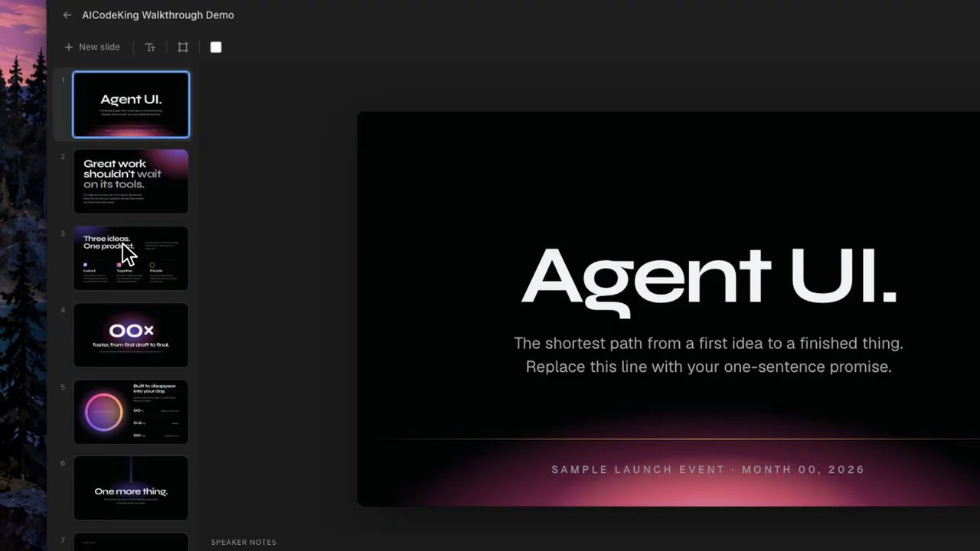
Task: Go back using the arrow beside the deck title
Action: coord(67,15)
